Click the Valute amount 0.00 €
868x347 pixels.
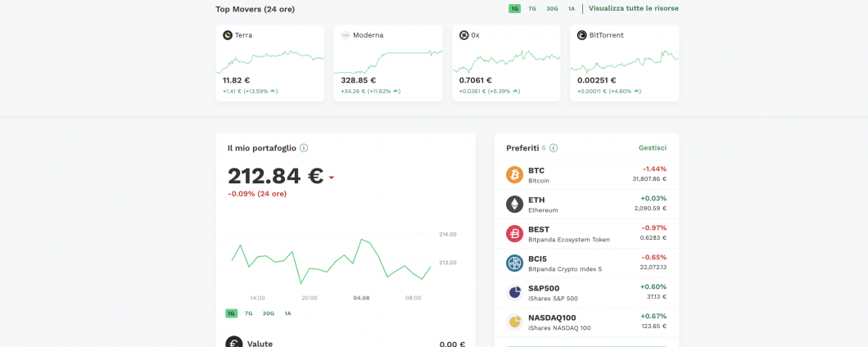pos(452,345)
